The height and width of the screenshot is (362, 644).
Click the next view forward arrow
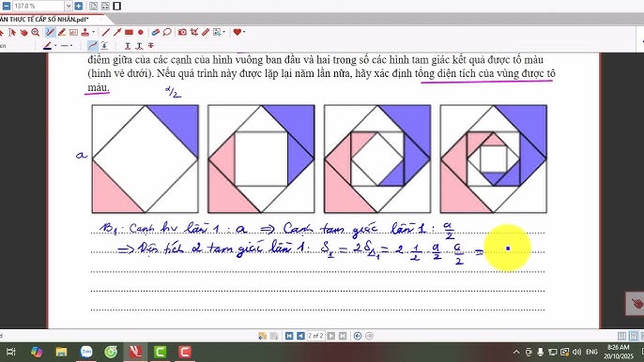tap(369, 336)
